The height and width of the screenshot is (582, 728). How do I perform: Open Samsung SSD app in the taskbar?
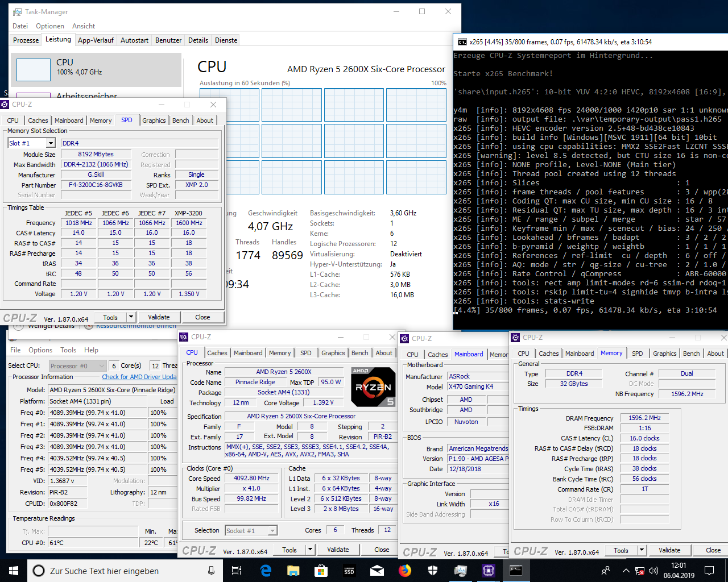349,571
